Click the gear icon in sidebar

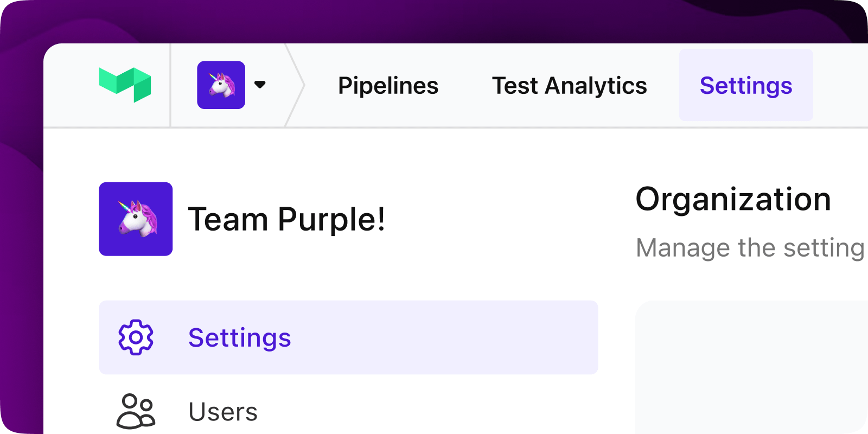(x=136, y=337)
